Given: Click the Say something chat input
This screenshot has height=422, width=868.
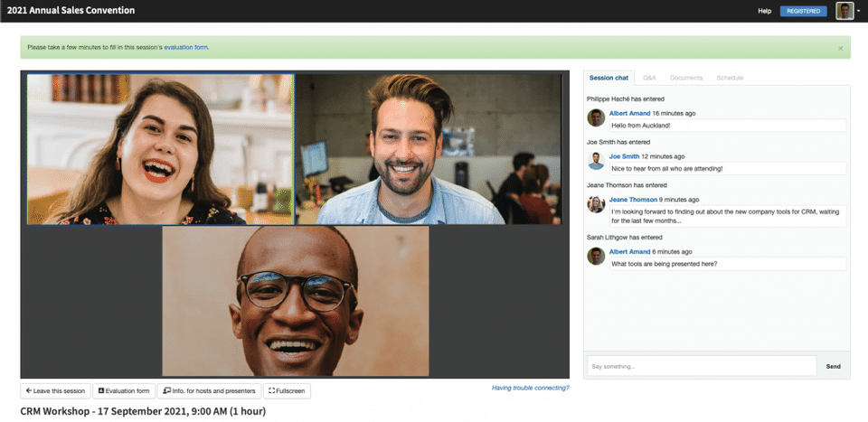Looking at the screenshot, I should 702,366.
